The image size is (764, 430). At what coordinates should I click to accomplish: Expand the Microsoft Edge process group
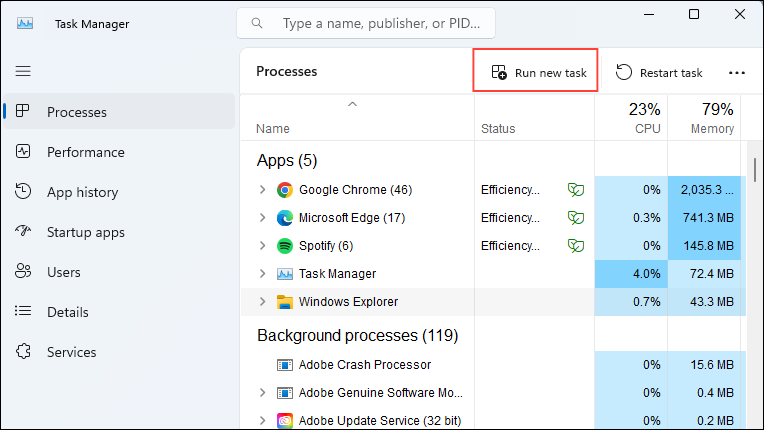pos(262,218)
